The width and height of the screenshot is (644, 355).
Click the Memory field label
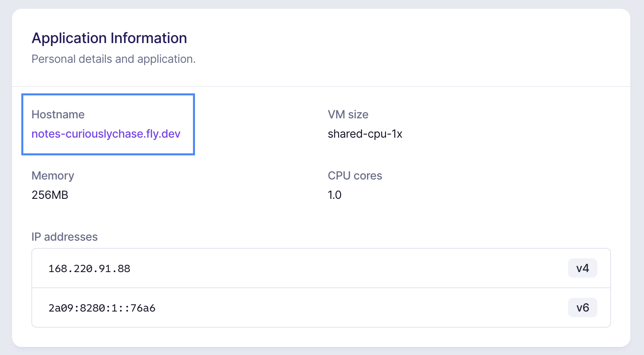pos(53,176)
